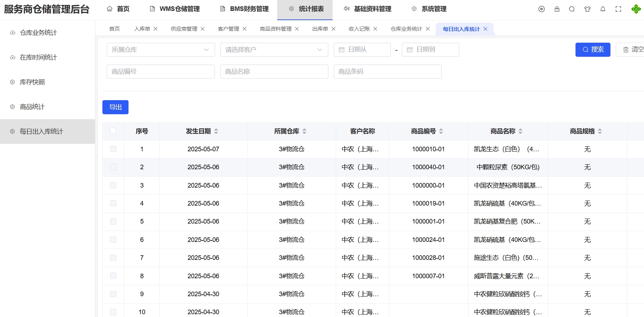Check the select-all header checkbox
This screenshot has width=644, height=317.
click(113, 131)
